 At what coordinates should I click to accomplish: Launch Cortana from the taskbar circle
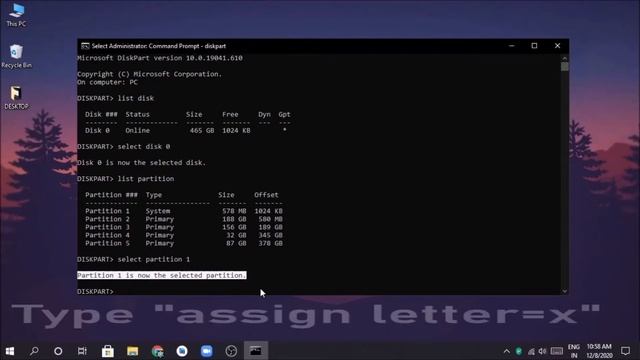pos(58,351)
